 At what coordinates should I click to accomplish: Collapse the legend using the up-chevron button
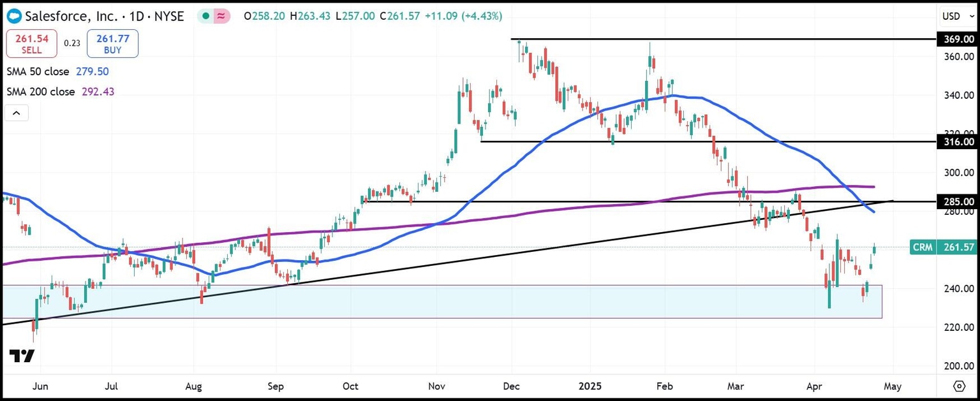16,112
